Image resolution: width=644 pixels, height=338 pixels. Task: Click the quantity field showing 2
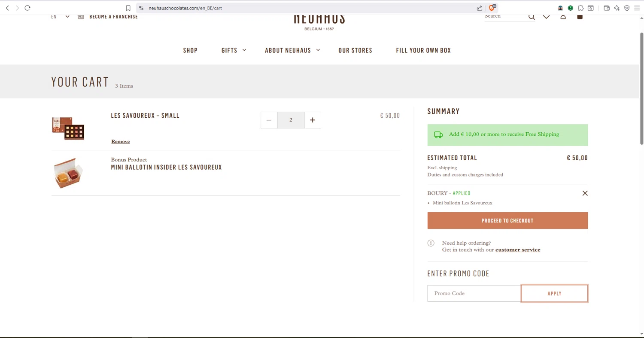click(291, 120)
